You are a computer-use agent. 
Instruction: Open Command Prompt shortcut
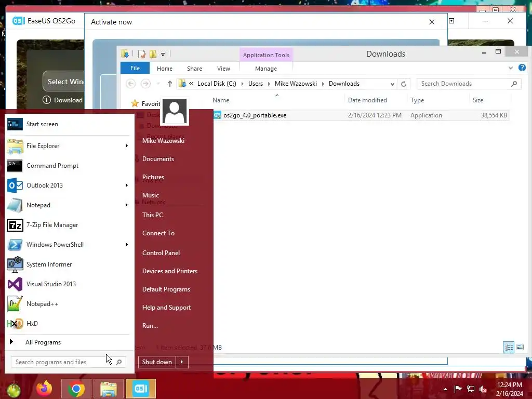click(x=69, y=166)
